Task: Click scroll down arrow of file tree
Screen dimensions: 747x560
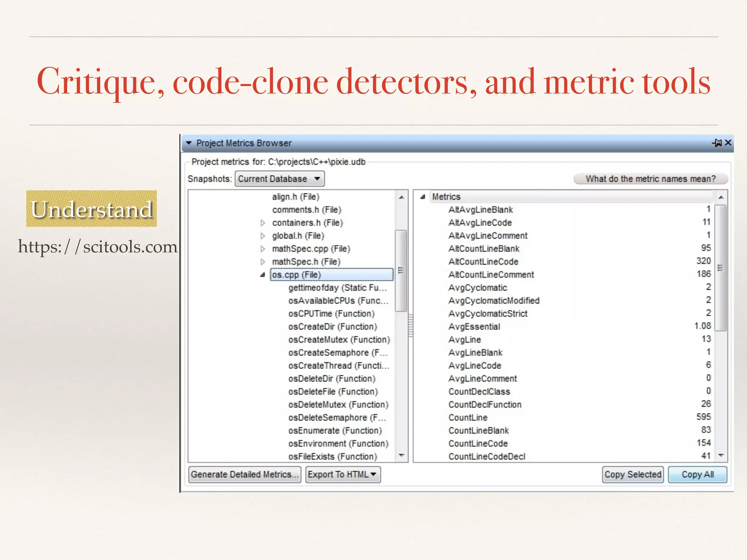Action: [402, 455]
